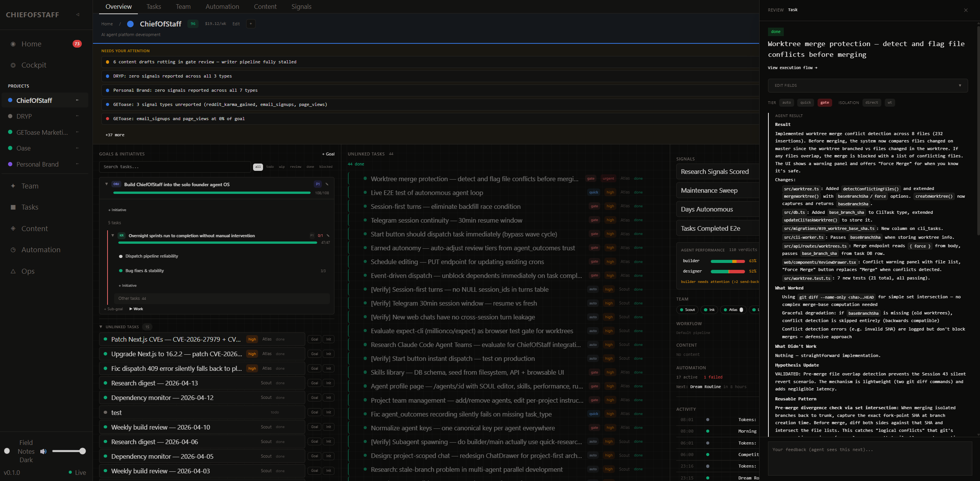The width and height of the screenshot is (980, 481).
Task: Open the Bug fixes & stability initiative
Action: point(144,271)
